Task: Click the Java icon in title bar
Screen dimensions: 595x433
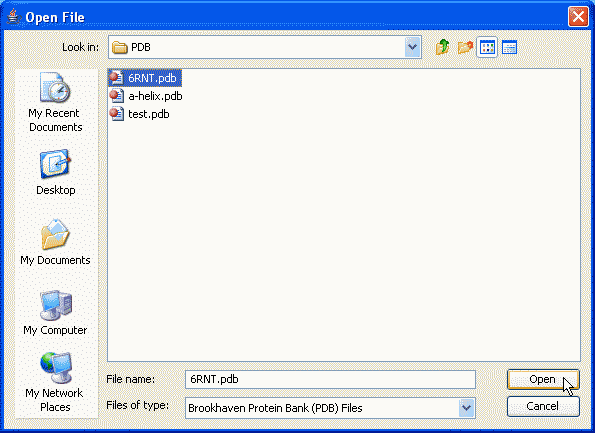Action: [x=13, y=17]
